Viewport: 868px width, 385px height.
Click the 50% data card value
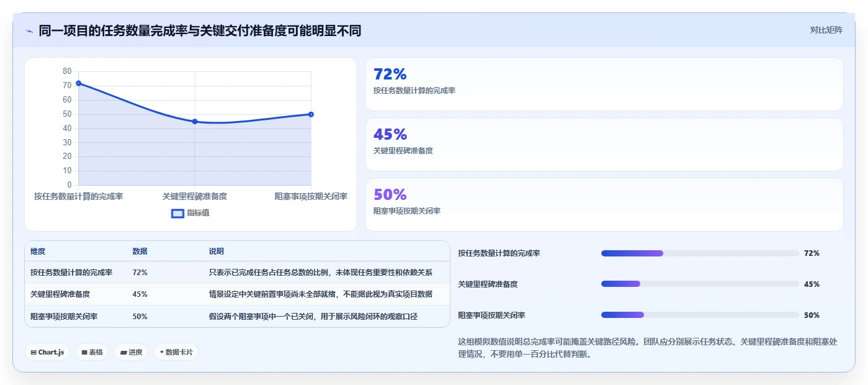click(x=390, y=194)
